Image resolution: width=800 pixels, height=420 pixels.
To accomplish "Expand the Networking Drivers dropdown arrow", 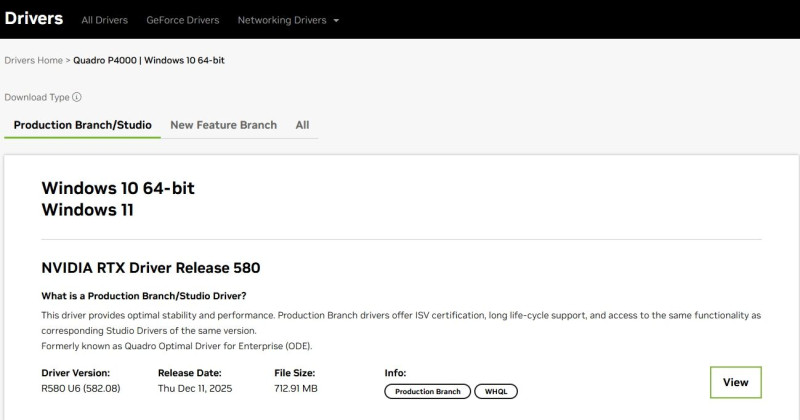I will (x=335, y=20).
